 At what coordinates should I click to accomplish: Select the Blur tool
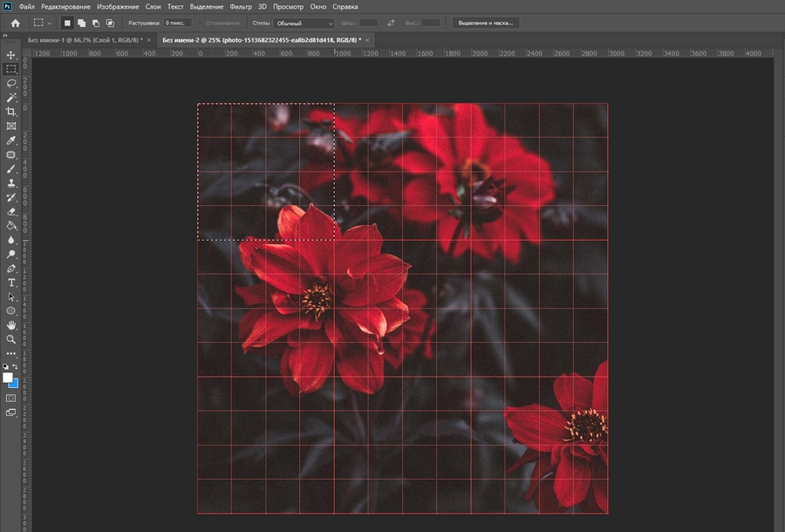coord(11,240)
